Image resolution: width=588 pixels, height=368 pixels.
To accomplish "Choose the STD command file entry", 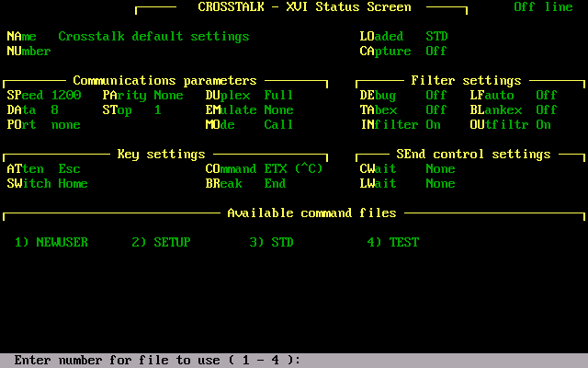I will coord(272,242).
